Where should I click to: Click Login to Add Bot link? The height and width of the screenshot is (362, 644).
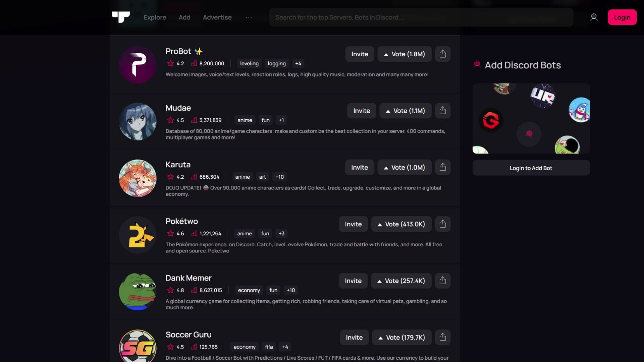coord(531,167)
